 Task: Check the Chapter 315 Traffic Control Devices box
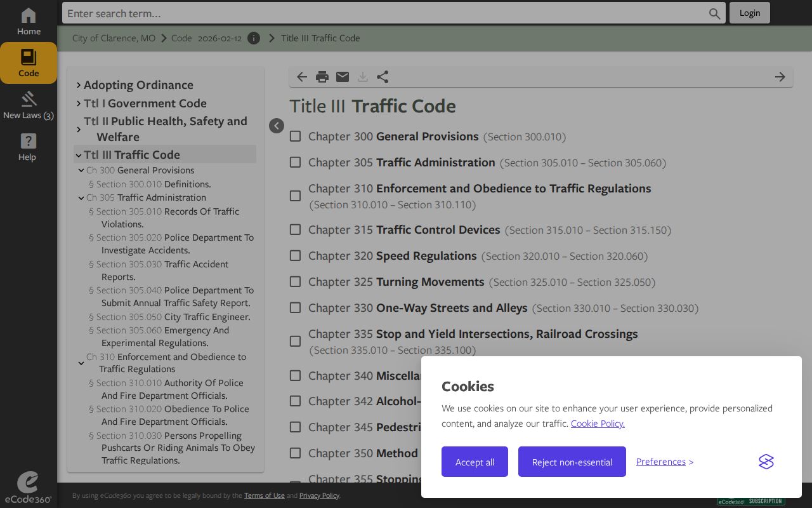295,230
